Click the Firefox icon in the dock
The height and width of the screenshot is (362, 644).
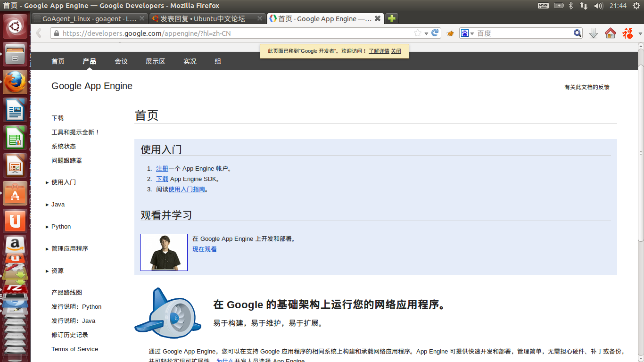coord(16,82)
